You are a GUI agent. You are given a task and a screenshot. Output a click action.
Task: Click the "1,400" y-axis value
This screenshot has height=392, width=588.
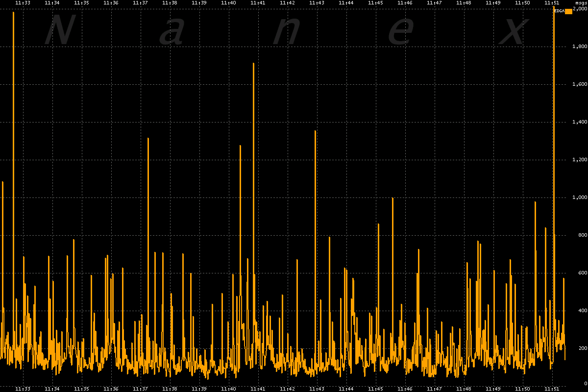580,122
